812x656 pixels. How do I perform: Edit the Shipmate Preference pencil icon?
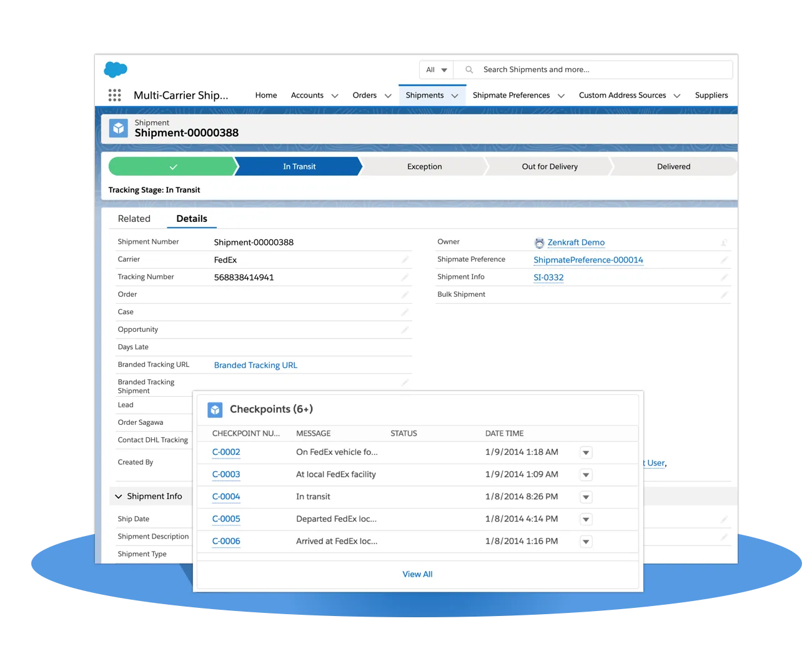[724, 260]
